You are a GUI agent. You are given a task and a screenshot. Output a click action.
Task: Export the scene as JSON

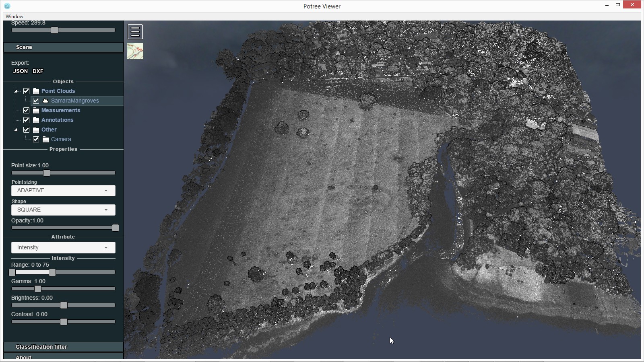(20, 71)
